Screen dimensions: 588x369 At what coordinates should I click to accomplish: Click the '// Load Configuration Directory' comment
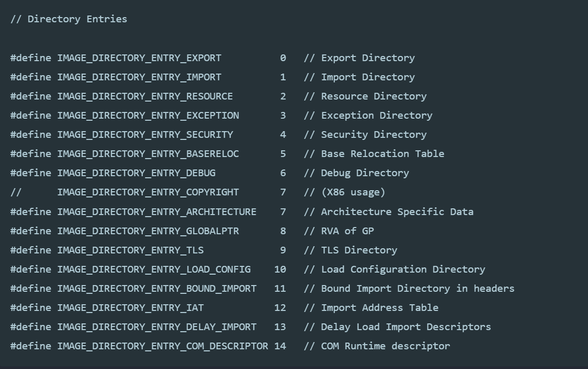[x=394, y=269]
